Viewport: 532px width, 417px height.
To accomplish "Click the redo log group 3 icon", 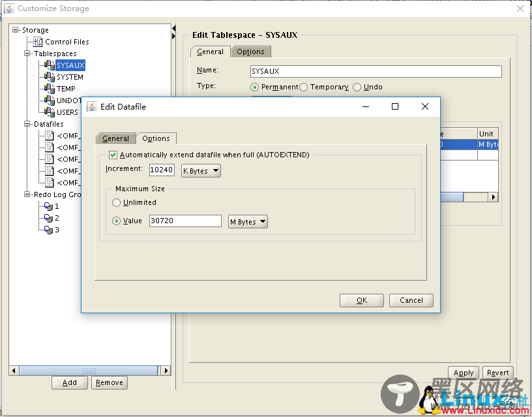I will [x=48, y=230].
